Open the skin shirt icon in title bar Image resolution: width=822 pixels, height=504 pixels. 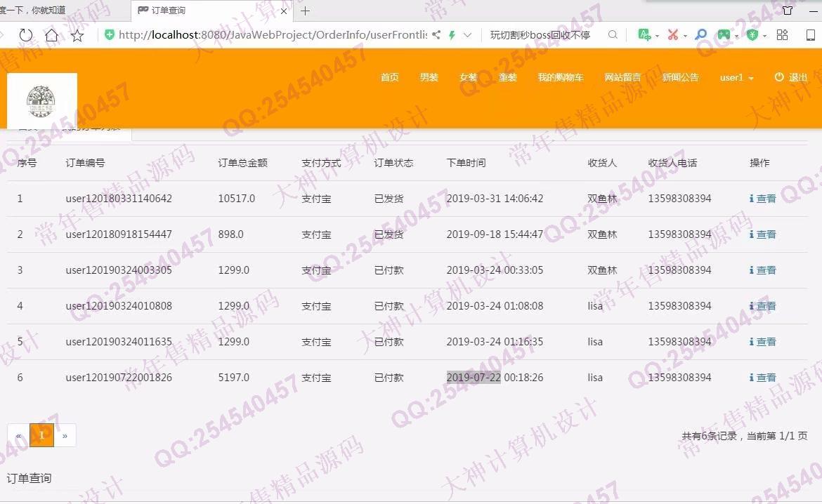788,10
